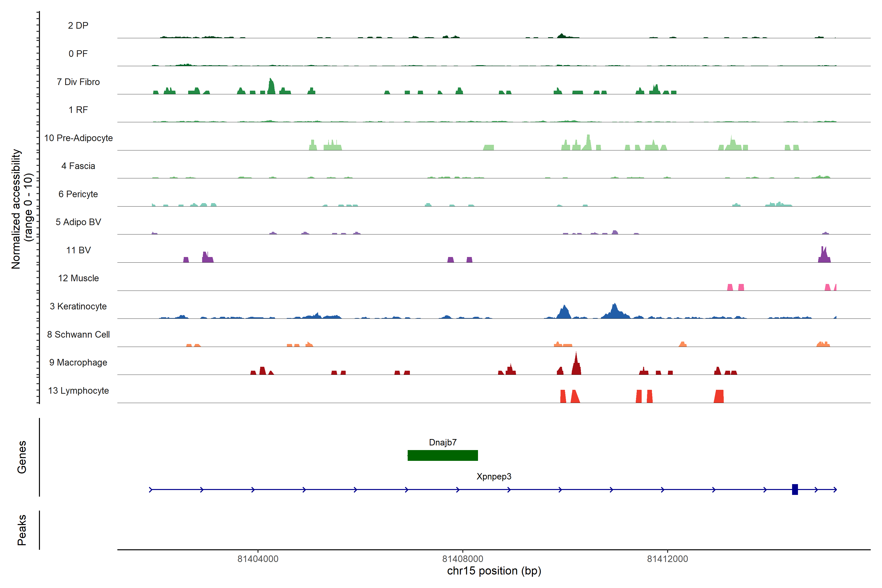Select the 13 Lymphocyte track label
This screenshot has height=588, width=882.
coord(78,391)
